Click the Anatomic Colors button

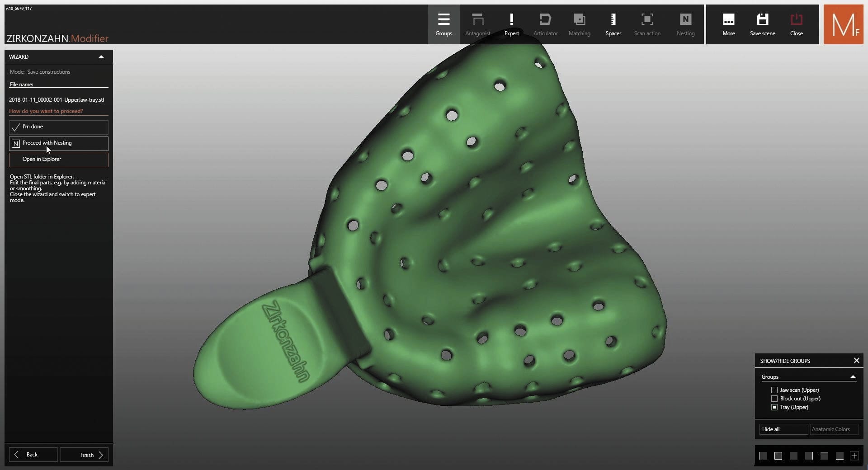point(834,429)
